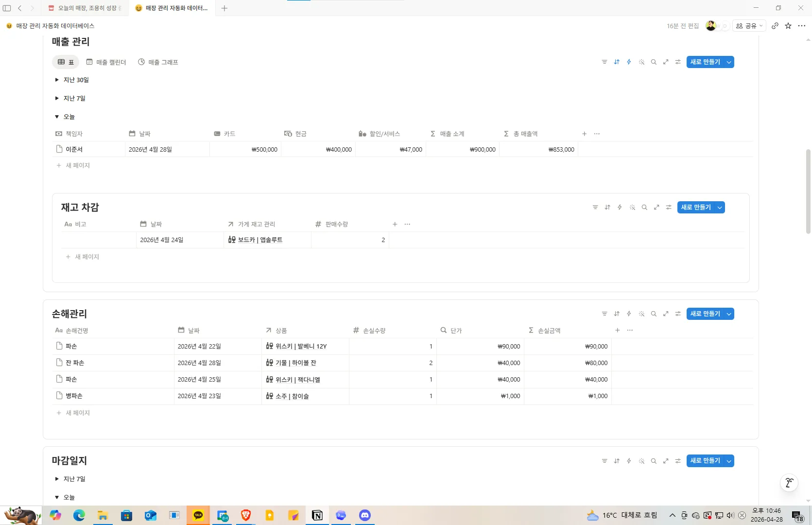Open automations lightning icon in 매출 관리
This screenshot has height=525, width=812.
coord(629,62)
